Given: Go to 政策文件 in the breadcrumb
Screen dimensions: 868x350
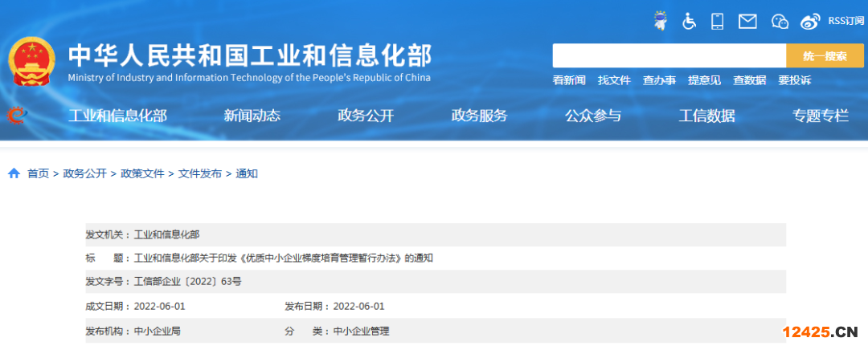Looking at the screenshot, I should click(x=142, y=173).
